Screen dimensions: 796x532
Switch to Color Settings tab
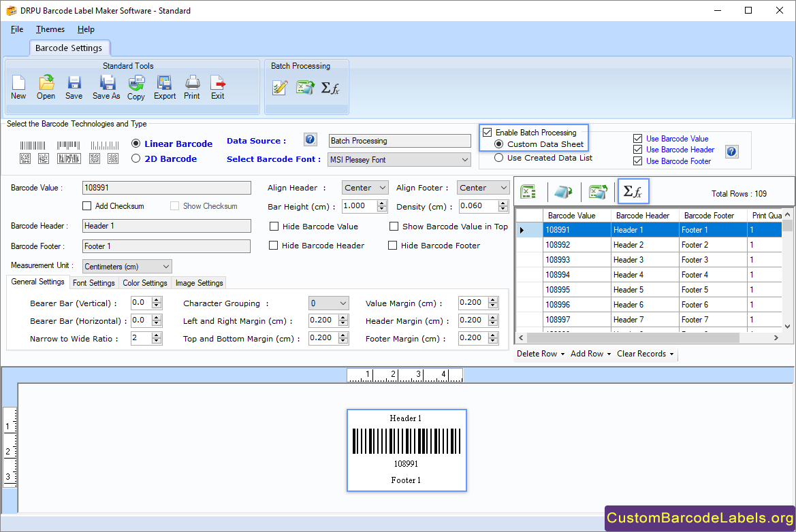click(x=144, y=283)
